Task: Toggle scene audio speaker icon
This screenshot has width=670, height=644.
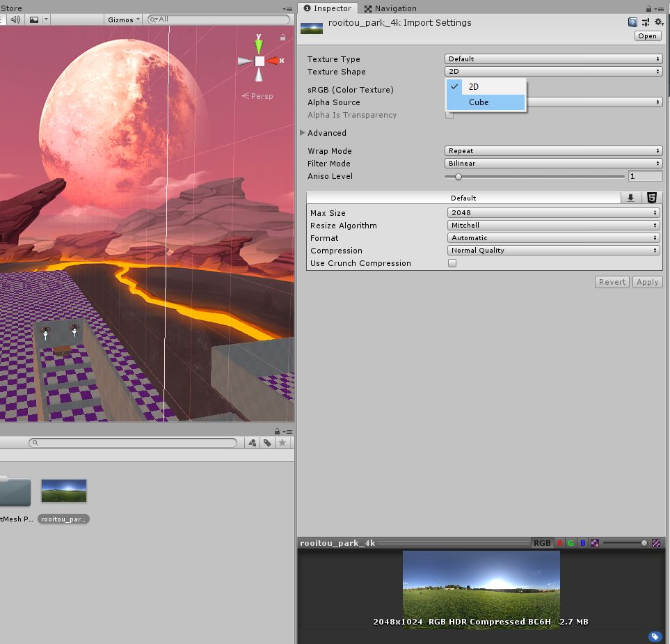Action: [x=14, y=19]
